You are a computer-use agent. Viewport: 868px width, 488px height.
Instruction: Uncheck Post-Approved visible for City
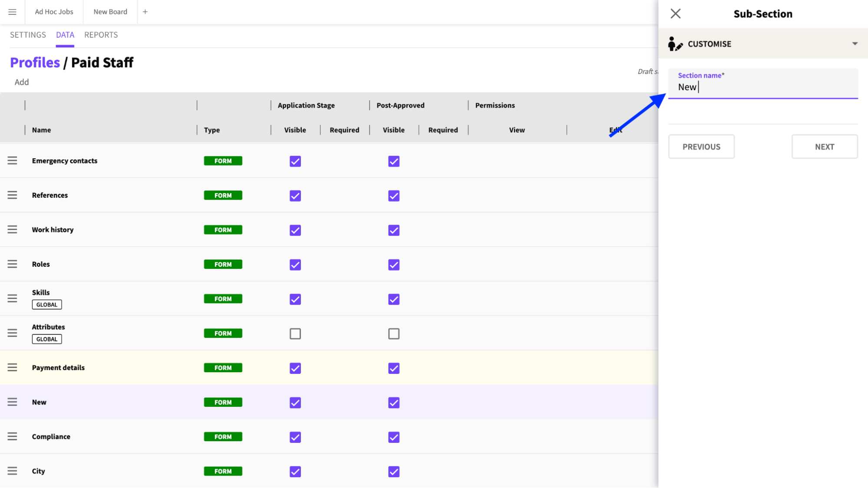(394, 472)
